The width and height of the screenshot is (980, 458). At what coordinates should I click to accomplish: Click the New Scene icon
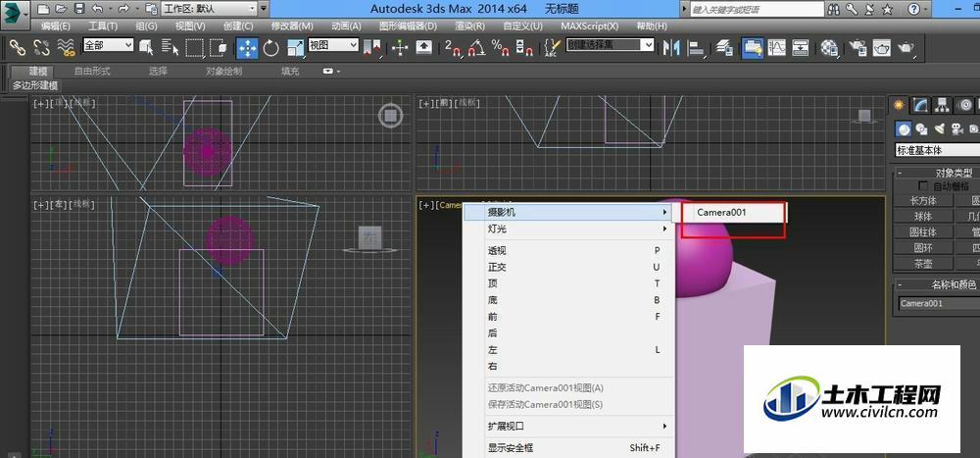pos(42,9)
